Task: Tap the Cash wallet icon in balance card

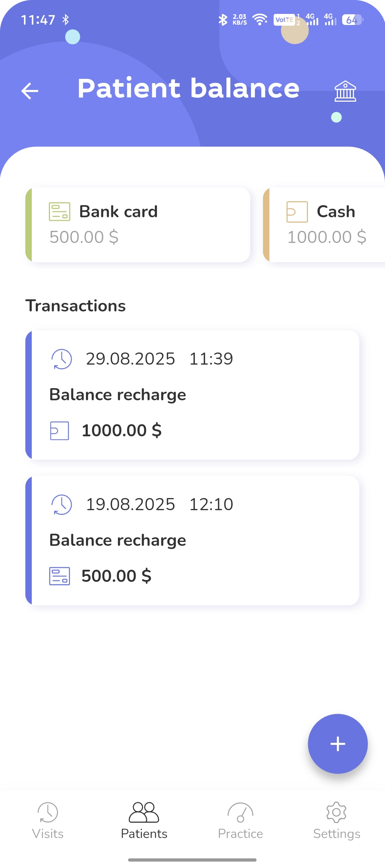Action: click(297, 212)
